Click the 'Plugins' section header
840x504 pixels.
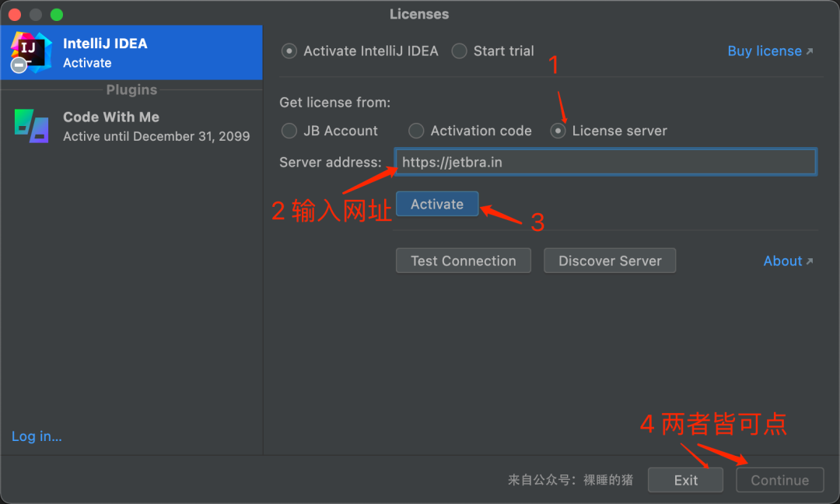[131, 90]
